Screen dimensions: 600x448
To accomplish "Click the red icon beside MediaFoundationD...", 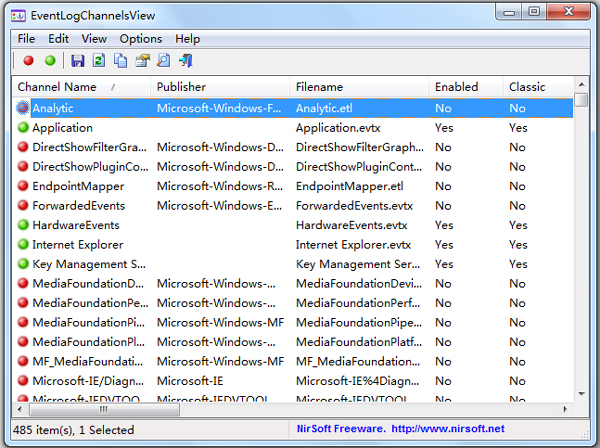I will [23, 283].
